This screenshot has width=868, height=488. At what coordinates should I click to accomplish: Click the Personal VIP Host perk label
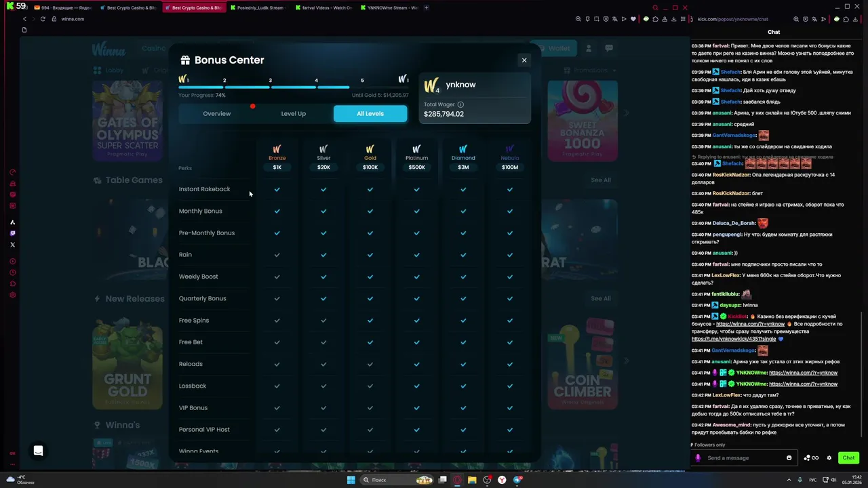[x=204, y=430]
